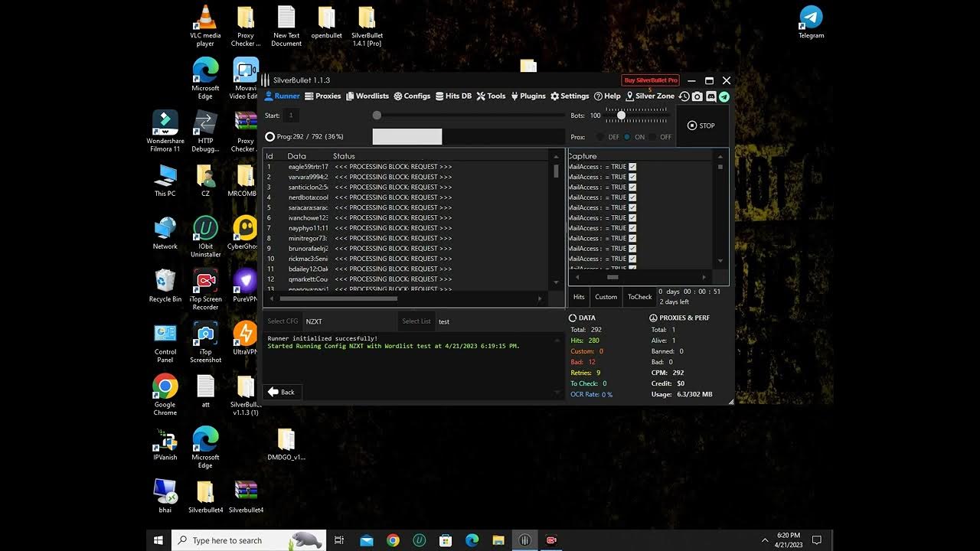Open SilverBullet Settings
The width and height of the screenshot is (980, 551).
pos(570,96)
